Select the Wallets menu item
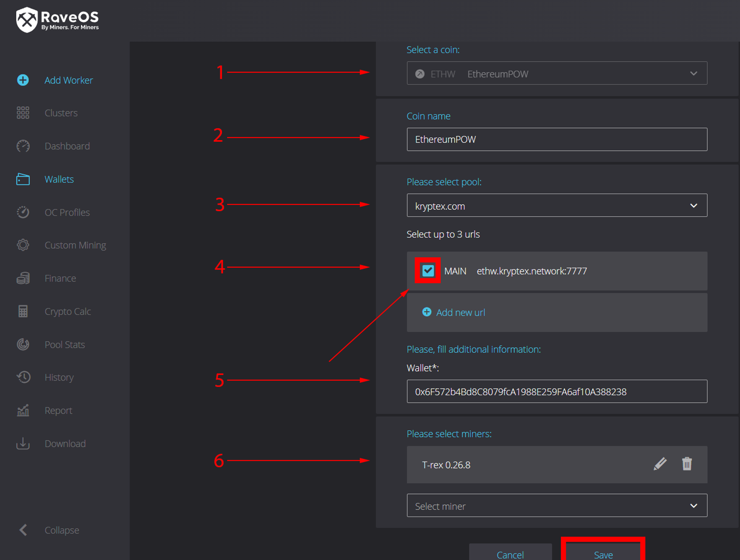 (59, 179)
